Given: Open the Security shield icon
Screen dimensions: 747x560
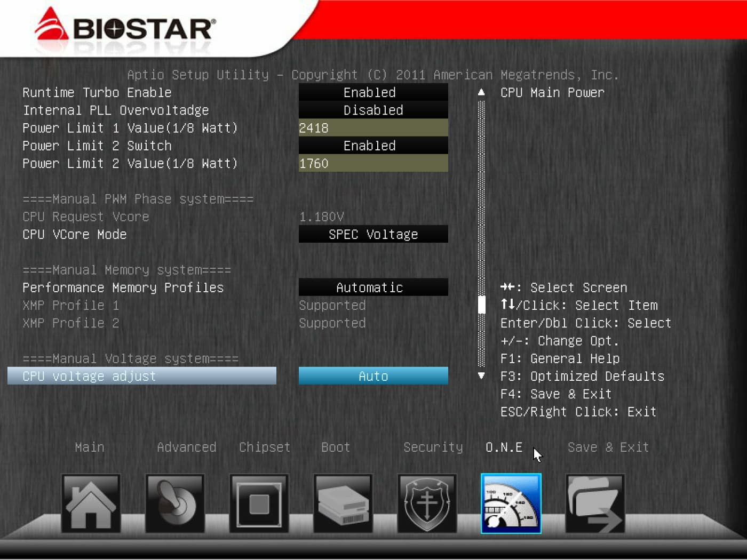Looking at the screenshot, I should 427,503.
